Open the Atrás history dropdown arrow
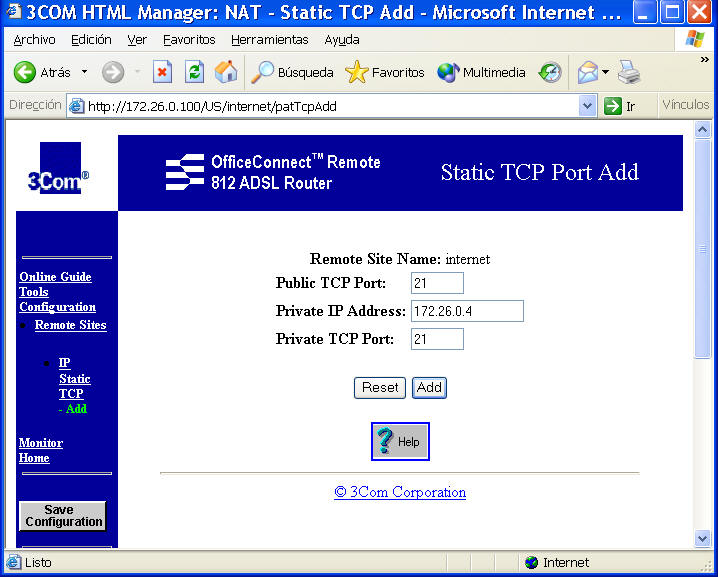 tap(84, 72)
